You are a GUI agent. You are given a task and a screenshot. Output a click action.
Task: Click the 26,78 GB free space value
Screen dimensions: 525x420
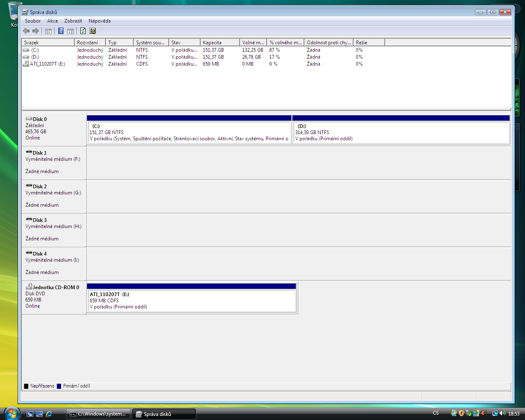(251, 57)
